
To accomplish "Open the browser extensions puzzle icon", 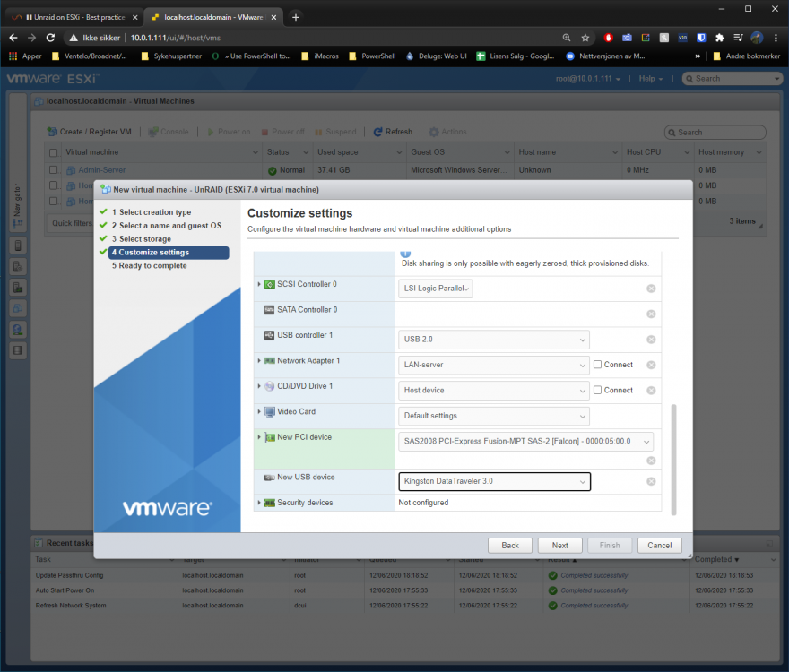I will coord(720,38).
